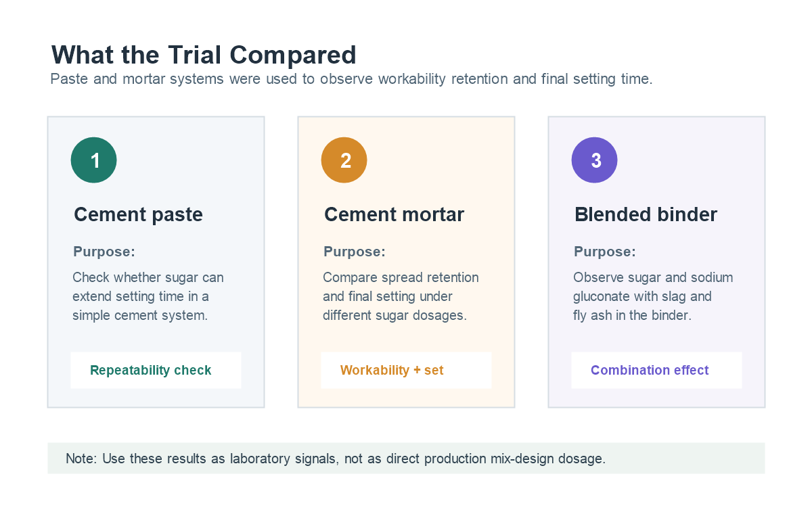Click the Purpose label in Cement paste card
The image size is (812, 514).
point(104,252)
